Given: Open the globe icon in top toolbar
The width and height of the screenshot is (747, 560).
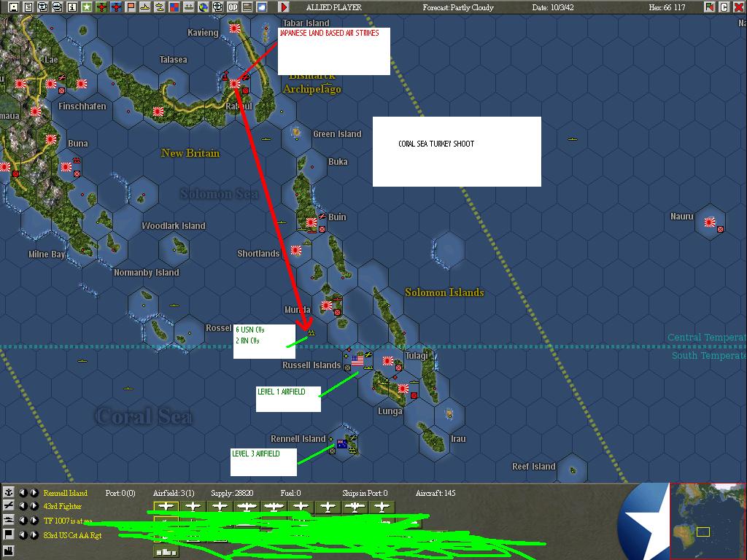Looking at the screenshot, I should [x=204, y=7].
